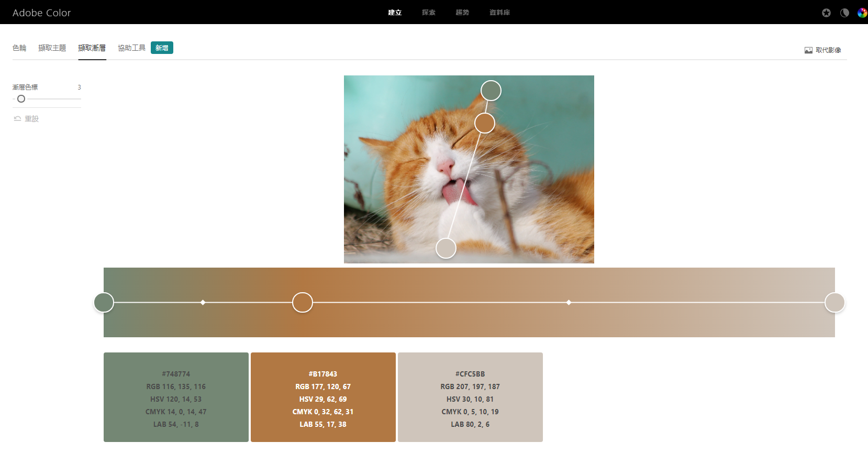This screenshot has height=453, width=868.
Task: Select the green-gray picker circle on image
Action: point(491,91)
